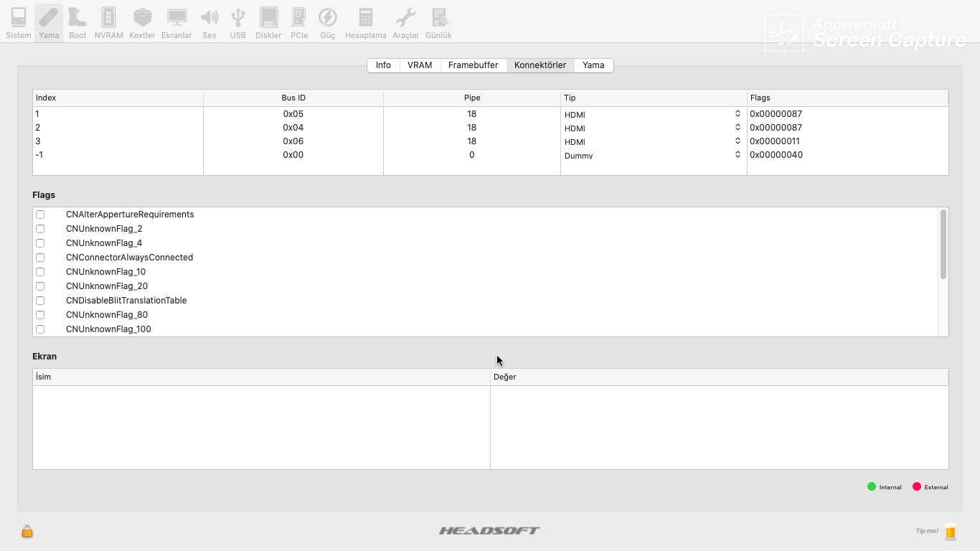Open the NVRAM section
980x551 pixels.
click(x=108, y=22)
